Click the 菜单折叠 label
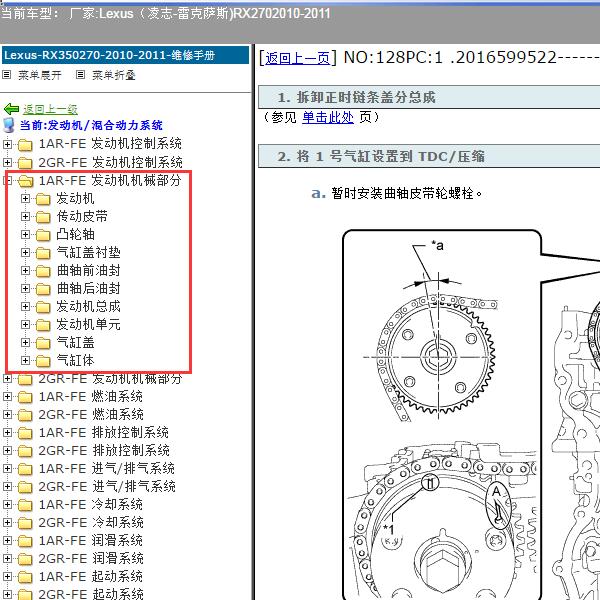 tap(114, 75)
